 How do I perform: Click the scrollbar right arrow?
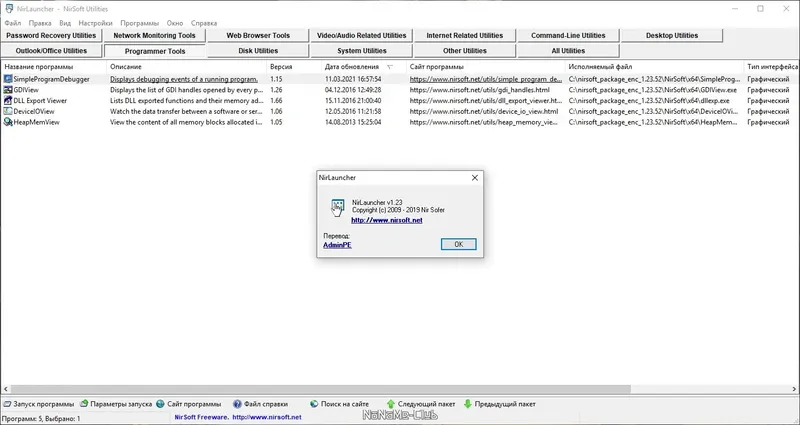[x=795, y=389]
